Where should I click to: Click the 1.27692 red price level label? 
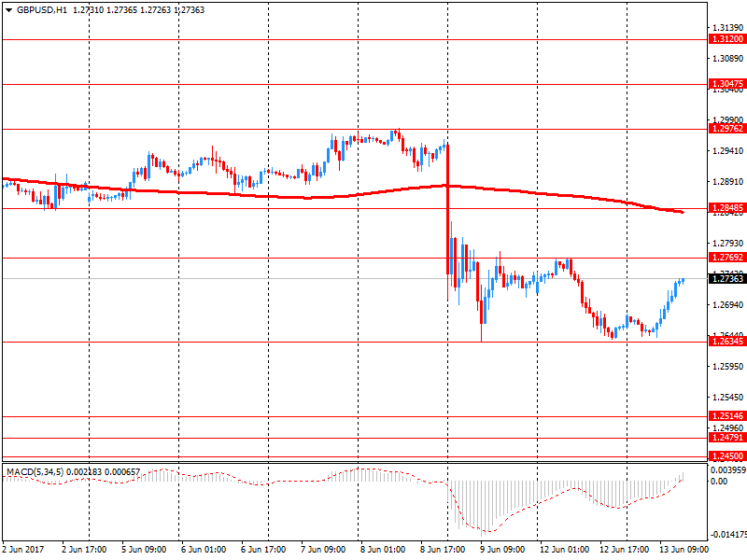727,258
